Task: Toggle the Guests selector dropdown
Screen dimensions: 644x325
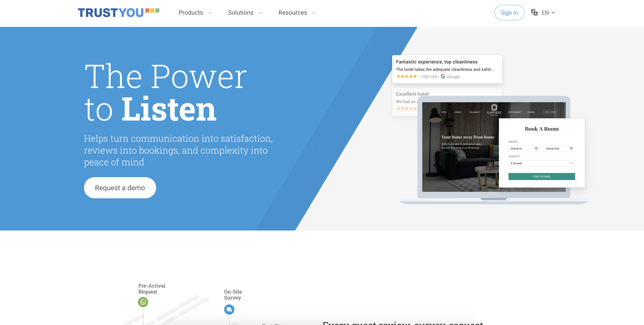Action: pos(541,163)
